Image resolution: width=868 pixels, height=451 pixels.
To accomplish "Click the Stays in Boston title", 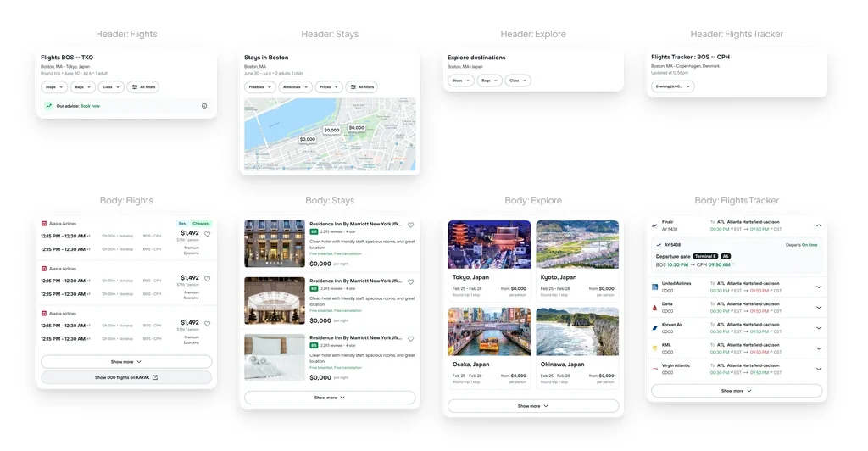I will point(266,58).
